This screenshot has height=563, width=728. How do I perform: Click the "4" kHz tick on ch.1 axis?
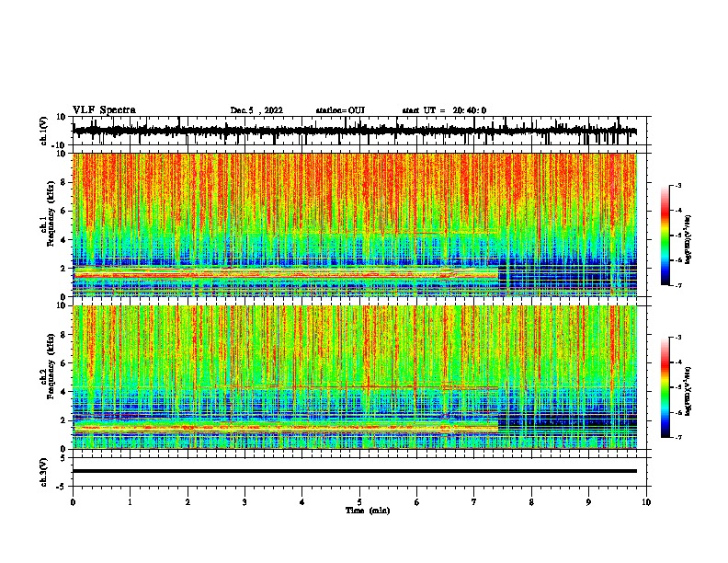[x=63, y=240]
